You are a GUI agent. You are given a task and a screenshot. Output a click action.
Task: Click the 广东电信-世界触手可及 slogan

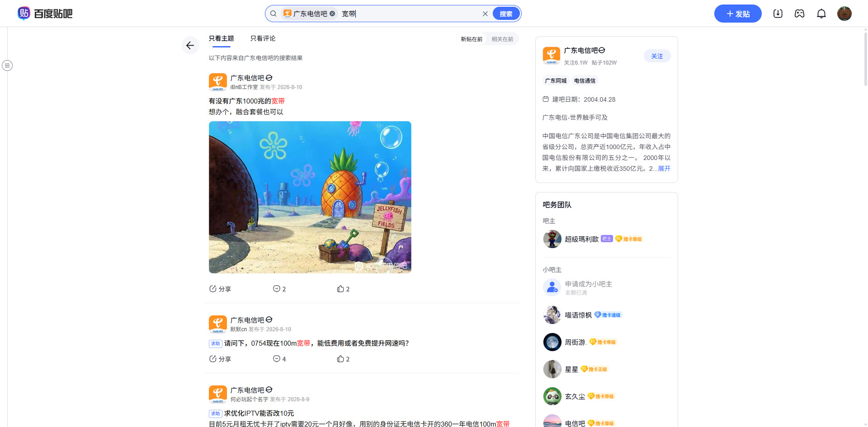[x=575, y=117]
